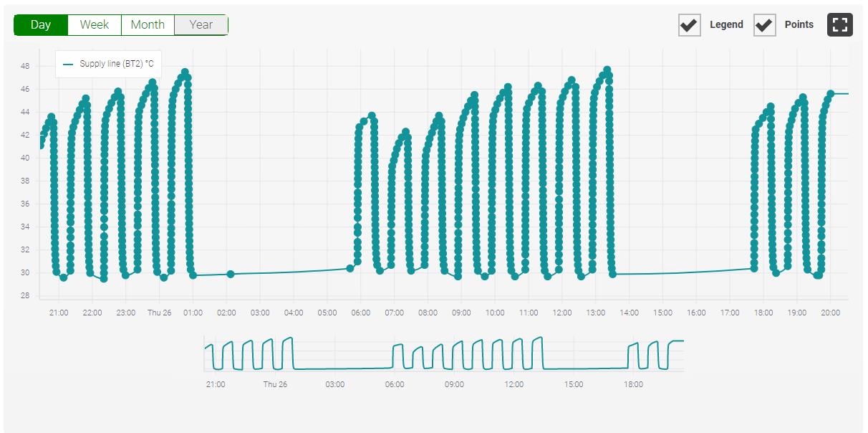Screen dimensions: 868x433
Task: Click the Legend label text
Action: pos(726,24)
